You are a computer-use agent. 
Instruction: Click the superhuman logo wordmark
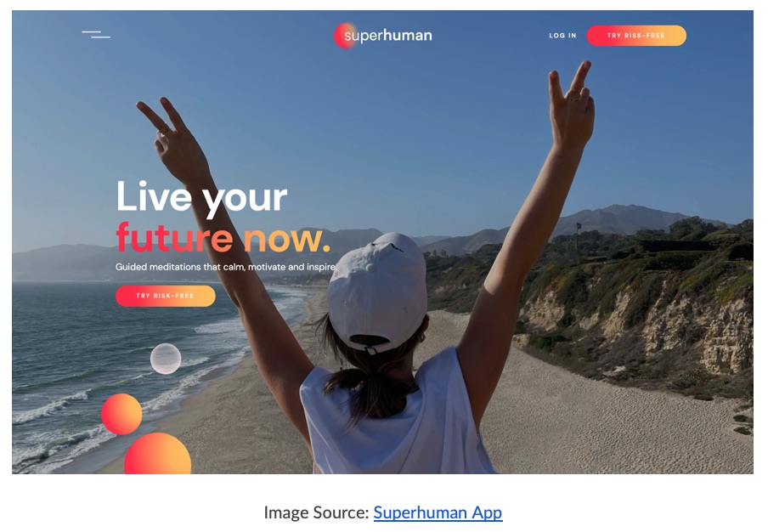(388, 36)
